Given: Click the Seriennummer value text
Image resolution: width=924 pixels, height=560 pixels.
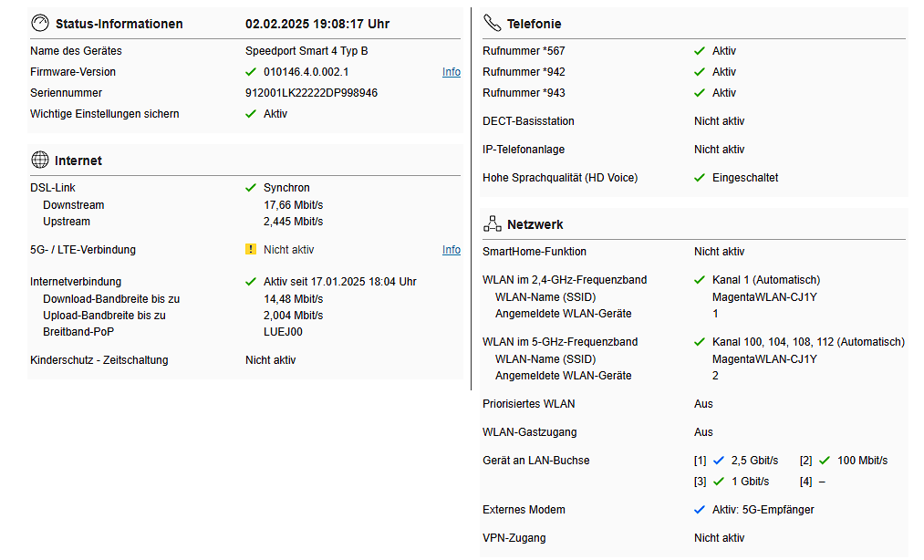Looking at the screenshot, I should (x=311, y=93).
